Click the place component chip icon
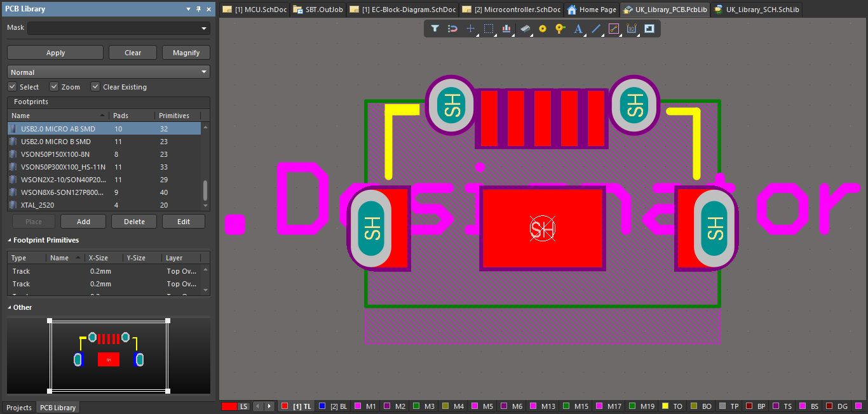Image resolution: width=868 pixels, height=414 pixels. pyautogui.click(x=525, y=29)
